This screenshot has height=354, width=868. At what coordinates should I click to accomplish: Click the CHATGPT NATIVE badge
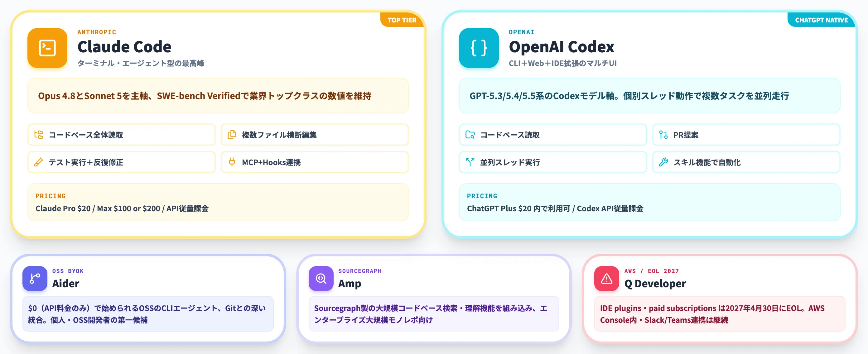[821, 20]
